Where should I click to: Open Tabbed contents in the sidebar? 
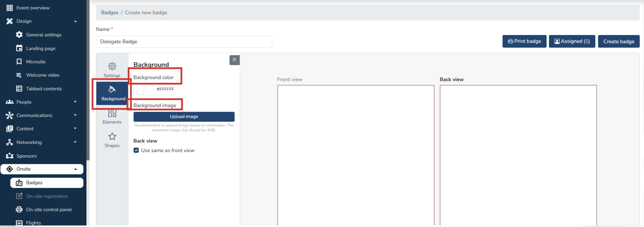click(x=44, y=89)
